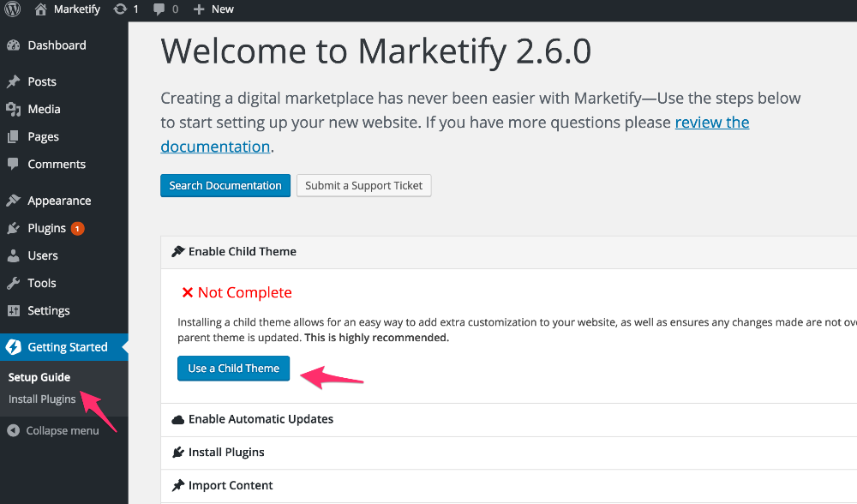This screenshot has width=857, height=504.
Task: Click the Users person icon
Action: click(x=13, y=255)
